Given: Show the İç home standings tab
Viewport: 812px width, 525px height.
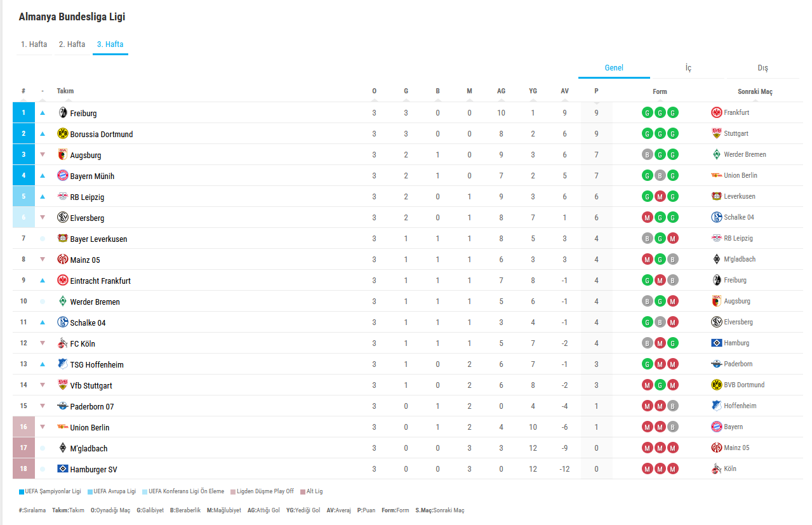Looking at the screenshot, I should click(x=688, y=68).
